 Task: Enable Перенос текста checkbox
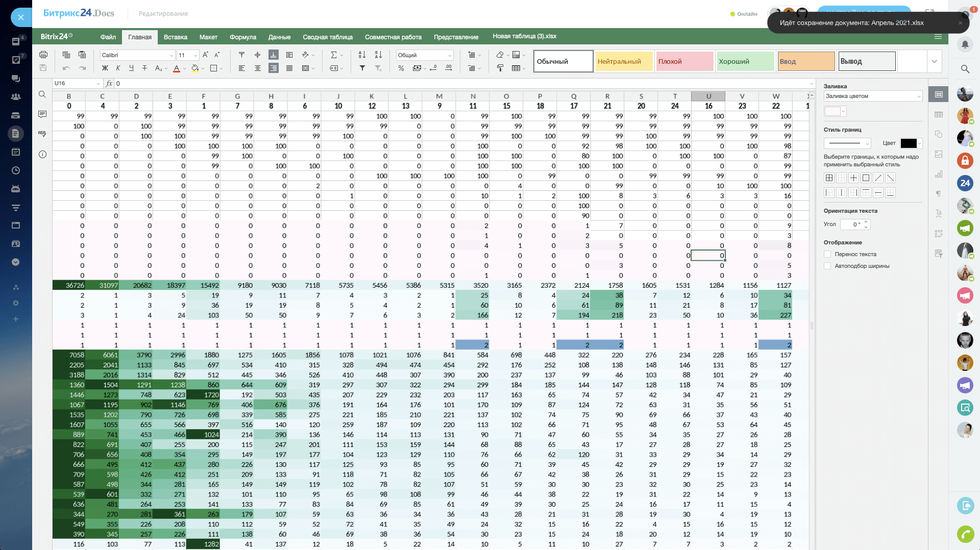click(x=827, y=254)
